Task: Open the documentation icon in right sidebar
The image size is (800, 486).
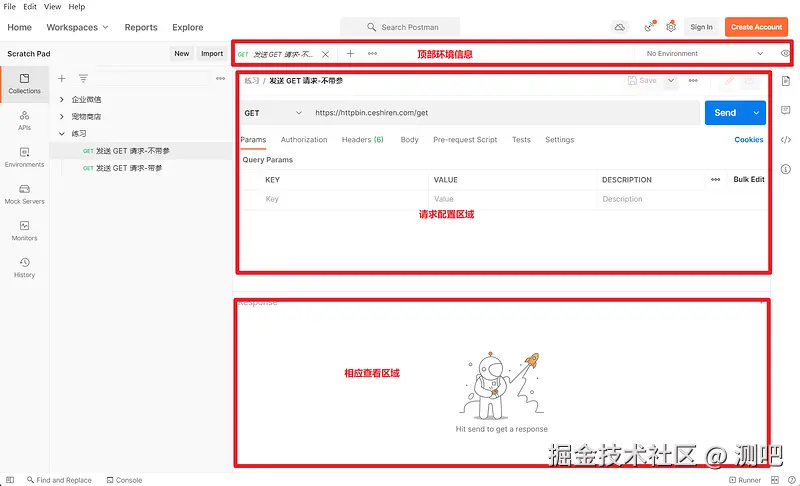Action: [x=786, y=81]
